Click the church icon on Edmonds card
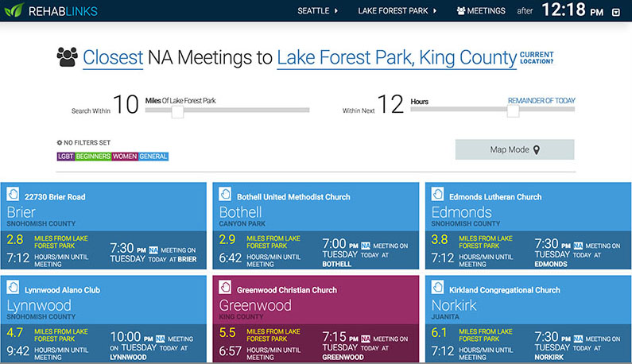 [x=438, y=194]
